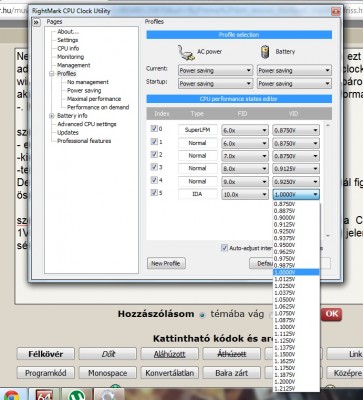Viewport: 363px width, 400px height.
Task: Choose 0.9500V in the open VID list
Action: [296, 245]
